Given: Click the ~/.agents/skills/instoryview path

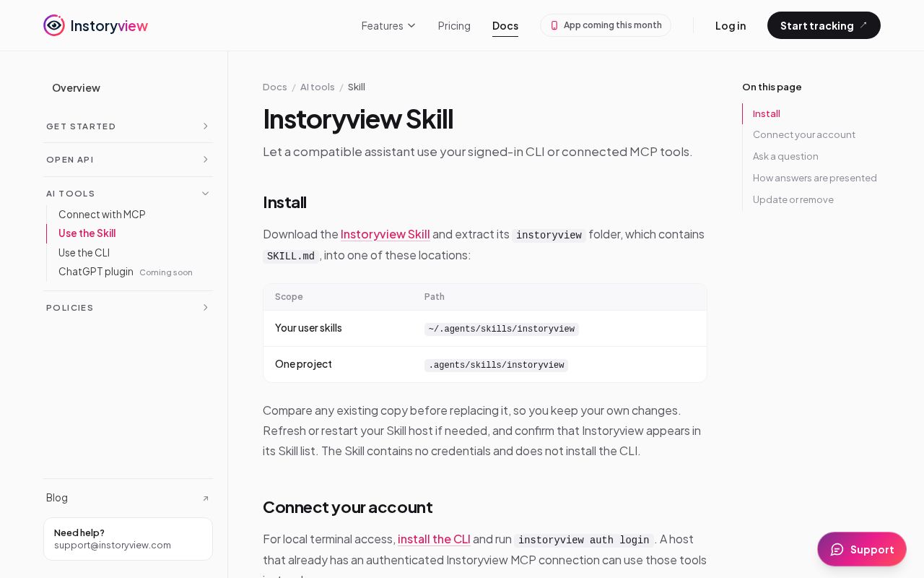Looking at the screenshot, I should pyautogui.click(x=502, y=329).
